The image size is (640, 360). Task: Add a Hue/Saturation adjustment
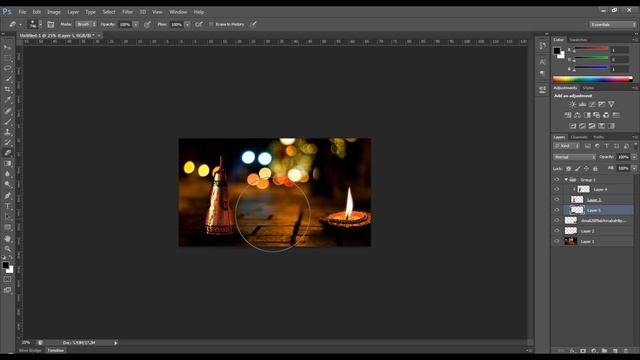tap(568, 115)
